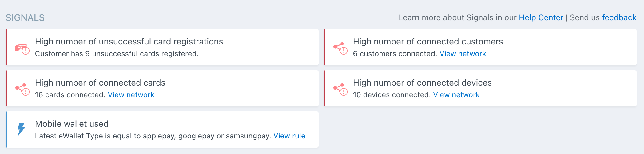
Task: Click the connected devices network alert icon
Action: pyautogui.click(x=340, y=89)
